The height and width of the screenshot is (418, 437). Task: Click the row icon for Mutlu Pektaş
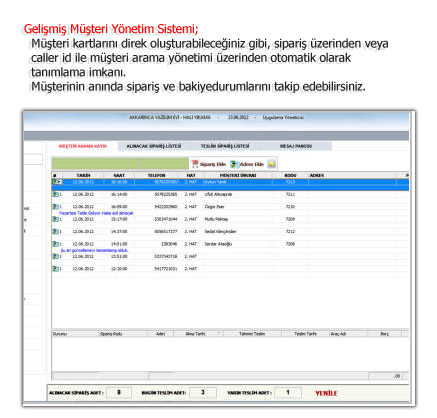[x=55, y=219]
